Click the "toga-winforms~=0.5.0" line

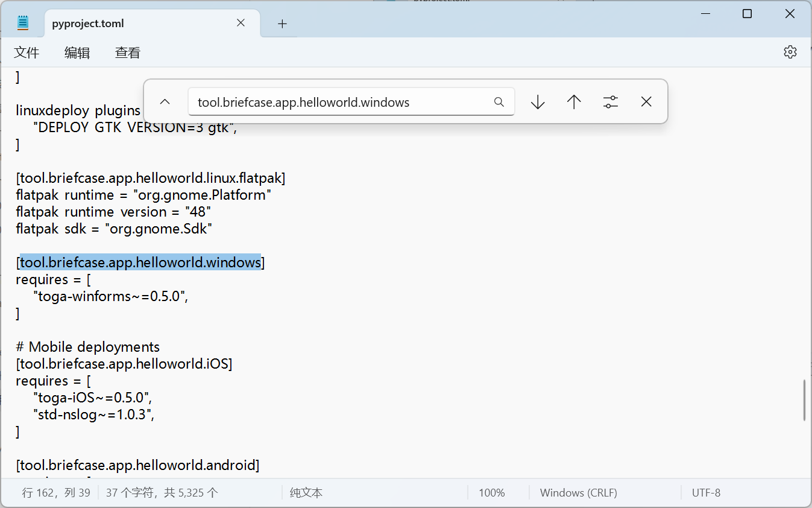pyautogui.click(x=111, y=296)
